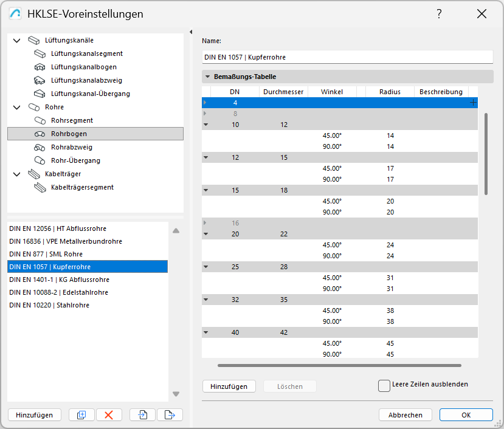Click the plus icon in the DN 4 row

(473, 103)
